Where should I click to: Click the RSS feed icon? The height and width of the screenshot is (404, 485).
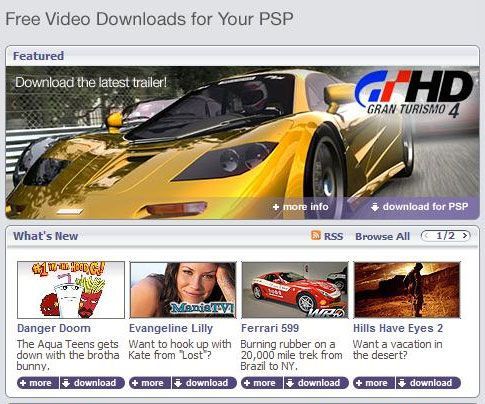tap(316, 235)
